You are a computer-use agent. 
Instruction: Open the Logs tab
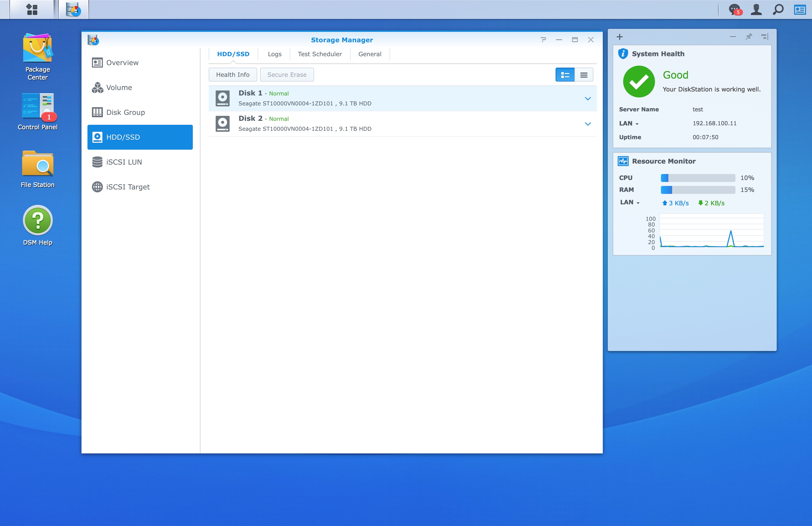pyautogui.click(x=274, y=54)
